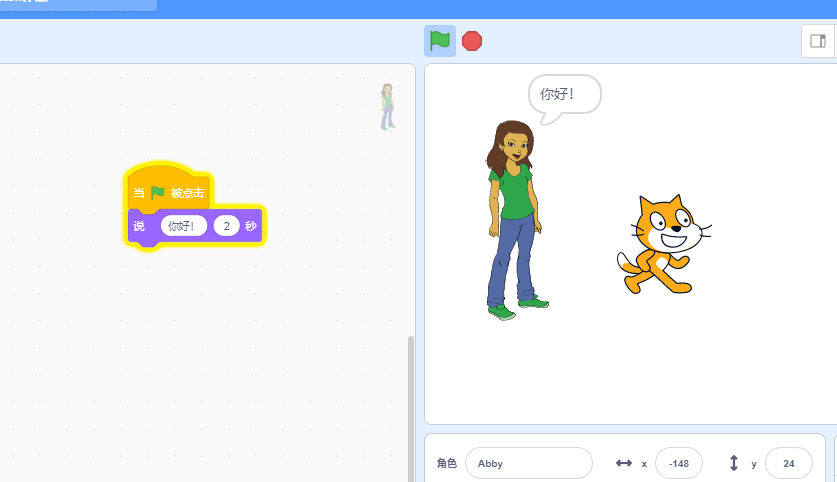Edit the y position field 24
837x482 pixels.
[788, 463]
